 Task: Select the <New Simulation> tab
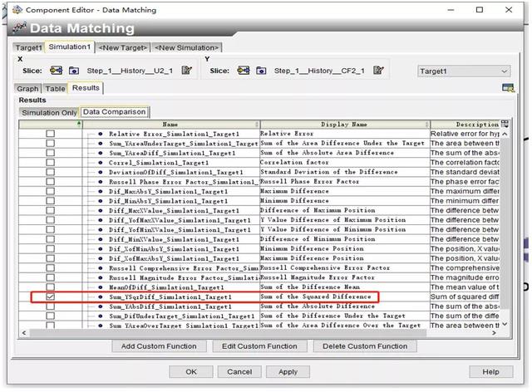click(187, 47)
